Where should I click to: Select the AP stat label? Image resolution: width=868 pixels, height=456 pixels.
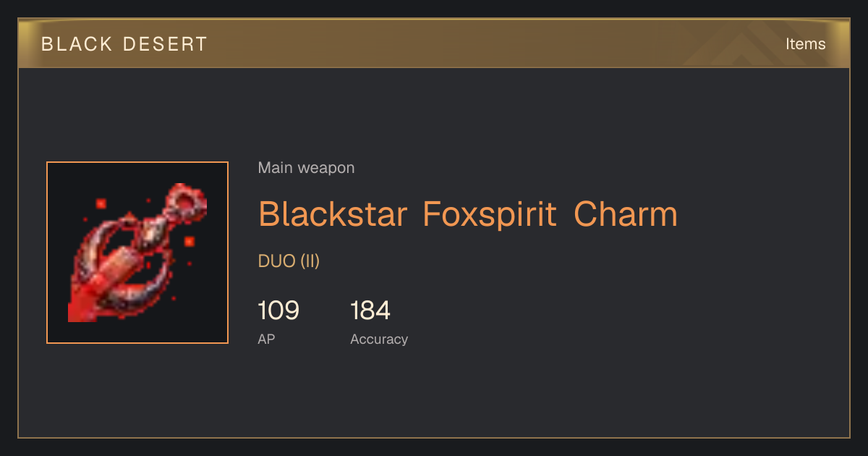pos(266,339)
